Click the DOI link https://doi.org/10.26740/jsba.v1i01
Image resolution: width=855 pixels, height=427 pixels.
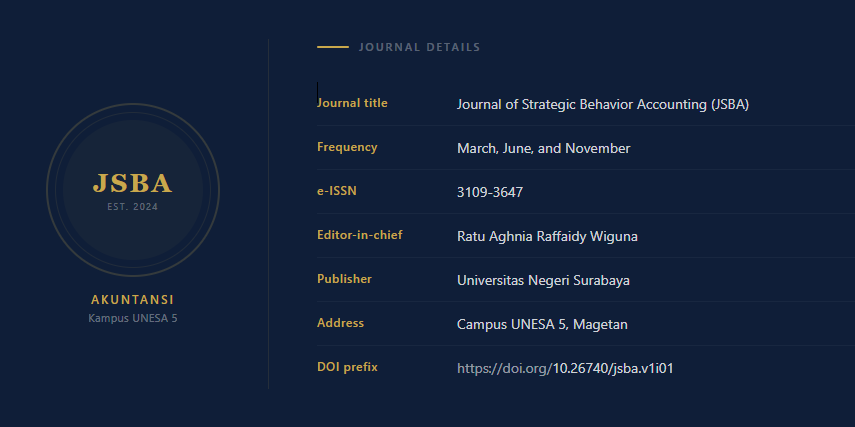pyautogui.click(x=565, y=368)
